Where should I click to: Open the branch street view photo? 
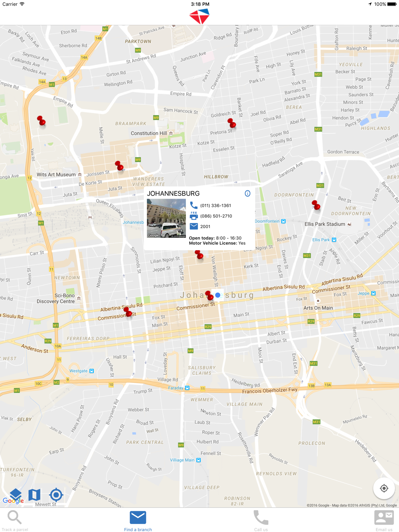point(166,218)
